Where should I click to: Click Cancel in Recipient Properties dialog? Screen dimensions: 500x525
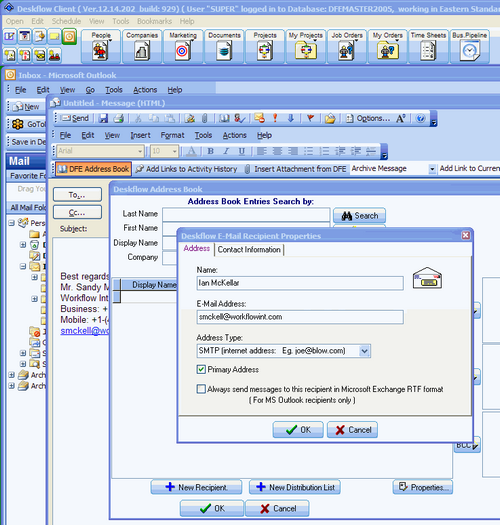pos(352,430)
